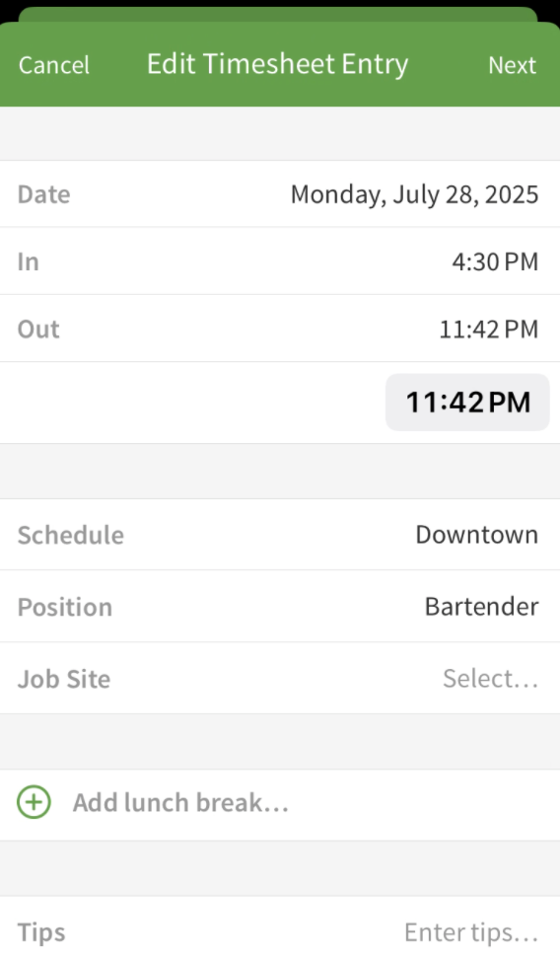Tap the Position label

pos(65,607)
